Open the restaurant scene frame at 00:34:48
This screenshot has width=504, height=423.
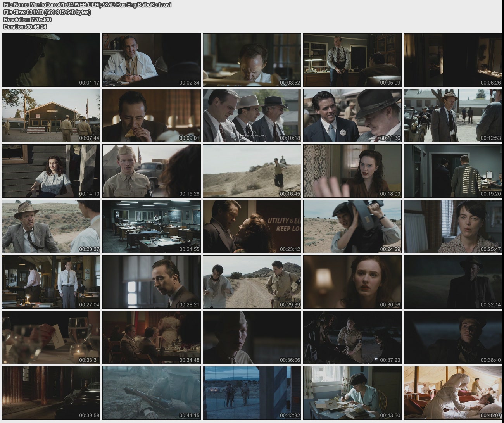tap(152, 337)
